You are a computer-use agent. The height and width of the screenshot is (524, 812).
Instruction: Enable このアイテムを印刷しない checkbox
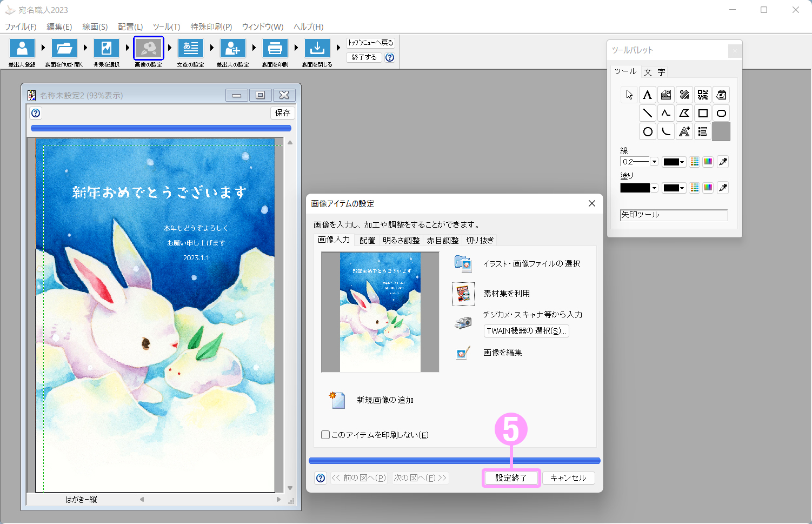(x=325, y=435)
